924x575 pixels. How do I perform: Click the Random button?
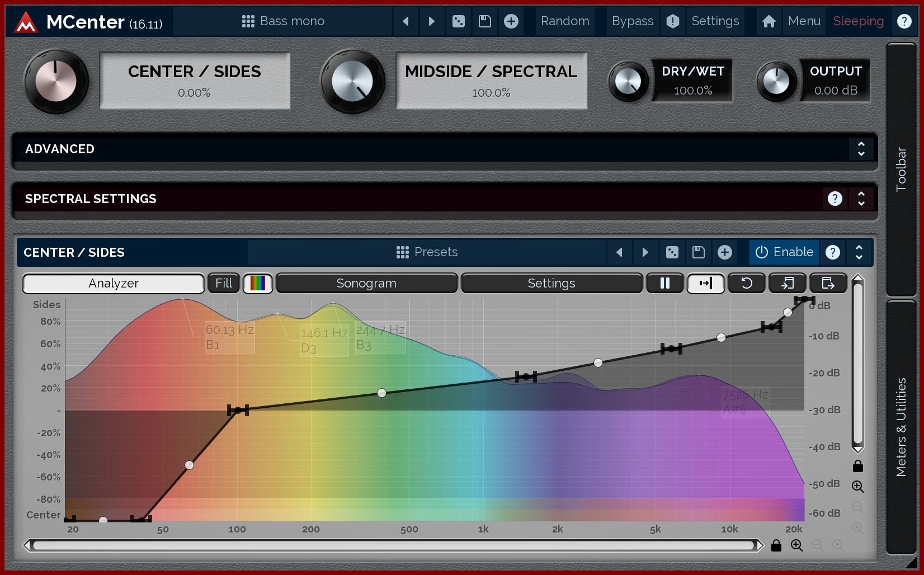pyautogui.click(x=565, y=21)
